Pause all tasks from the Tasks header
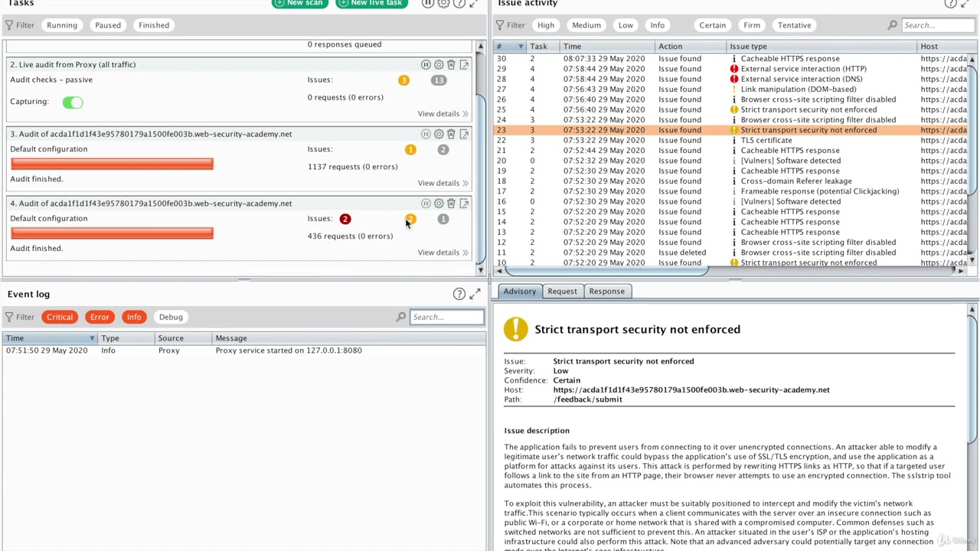The width and height of the screenshot is (980, 551). tap(428, 3)
